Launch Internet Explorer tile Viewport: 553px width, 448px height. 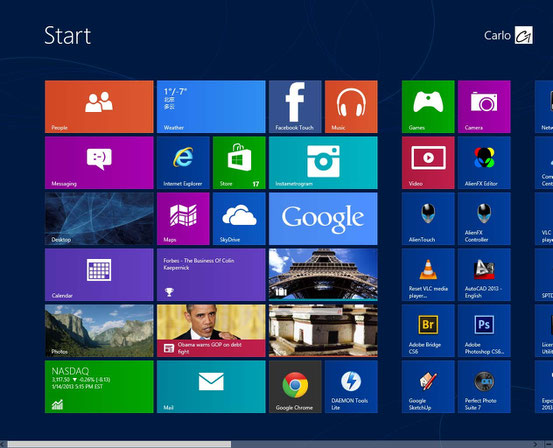(x=183, y=163)
